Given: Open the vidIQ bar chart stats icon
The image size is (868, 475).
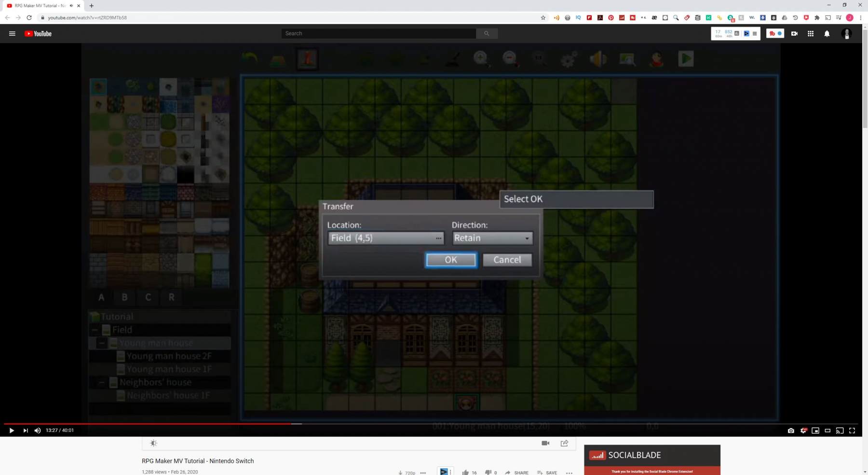Looking at the screenshot, I should [736, 33].
